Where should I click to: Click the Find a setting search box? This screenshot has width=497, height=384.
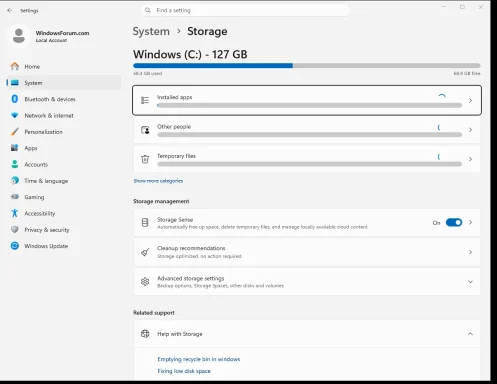tap(246, 10)
